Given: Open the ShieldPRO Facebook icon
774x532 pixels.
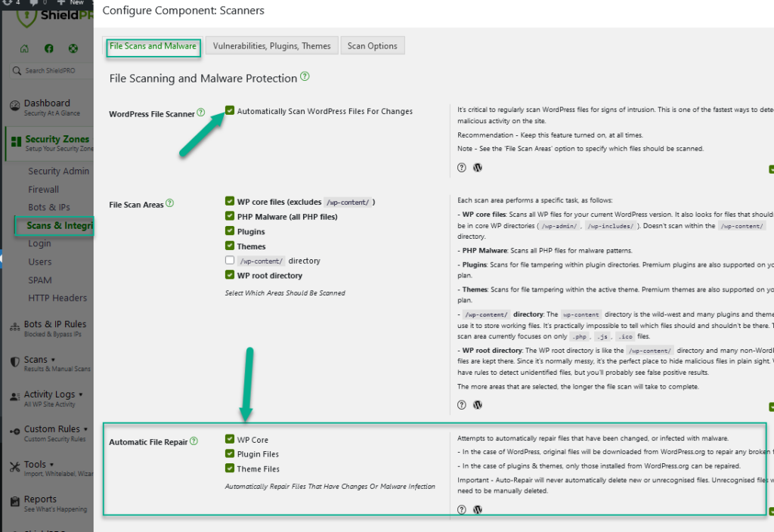Looking at the screenshot, I should coord(48,48).
